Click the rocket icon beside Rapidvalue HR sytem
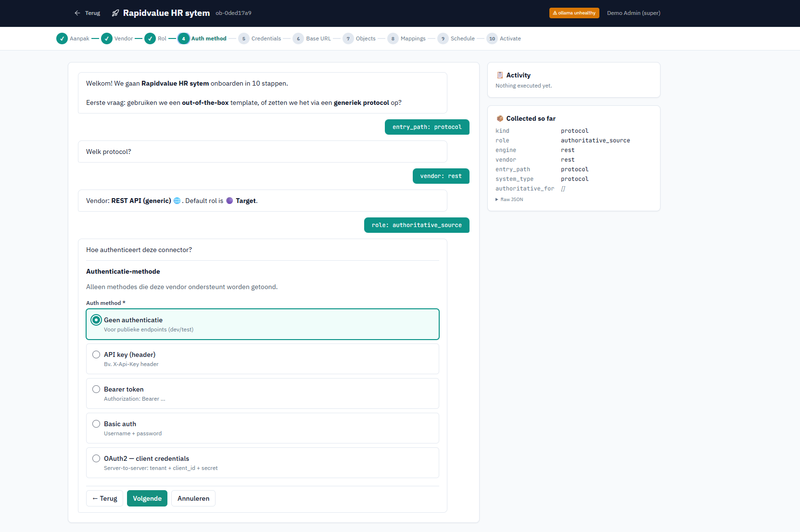Viewport: 800px width, 532px height. pos(115,13)
